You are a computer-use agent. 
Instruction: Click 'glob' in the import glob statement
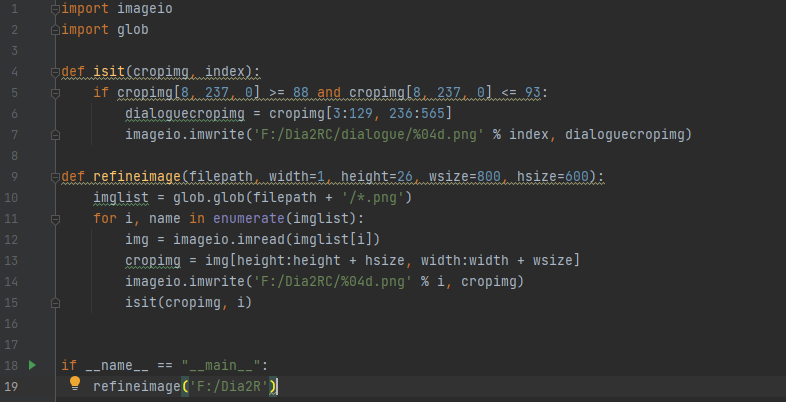tap(133, 30)
